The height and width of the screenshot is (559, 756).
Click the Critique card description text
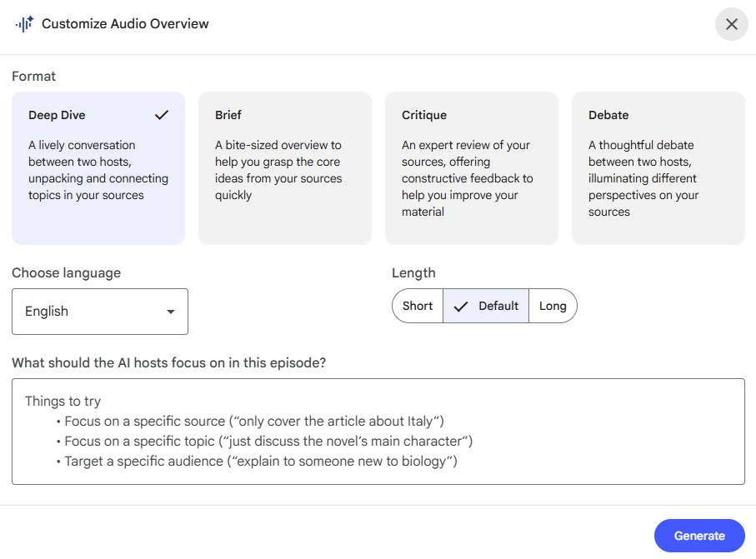pos(467,178)
